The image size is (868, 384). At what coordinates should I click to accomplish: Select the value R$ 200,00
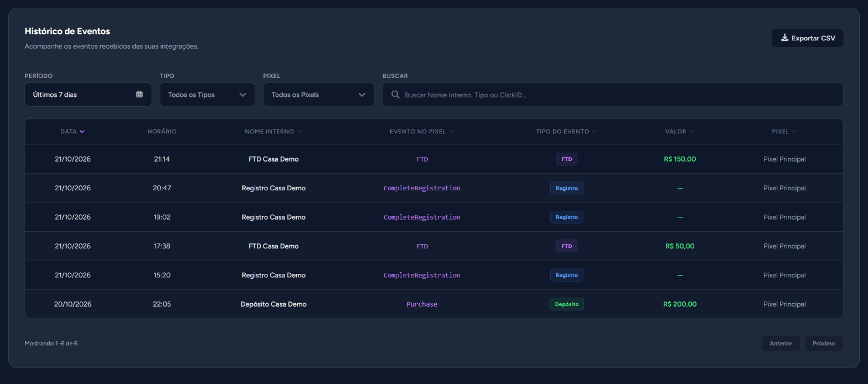680,304
